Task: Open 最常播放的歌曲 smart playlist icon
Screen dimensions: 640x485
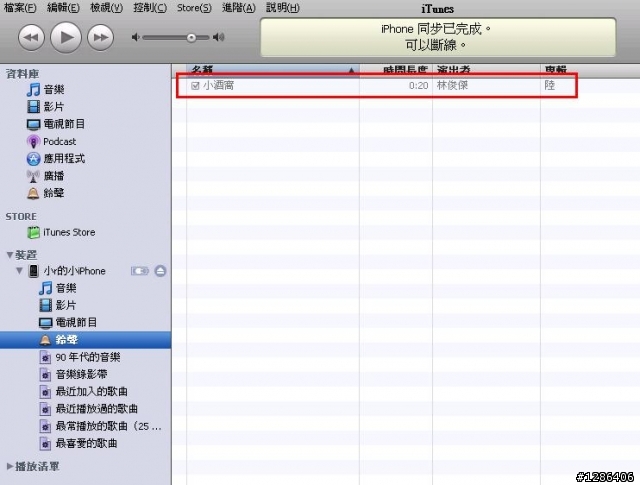Action: tap(45, 426)
